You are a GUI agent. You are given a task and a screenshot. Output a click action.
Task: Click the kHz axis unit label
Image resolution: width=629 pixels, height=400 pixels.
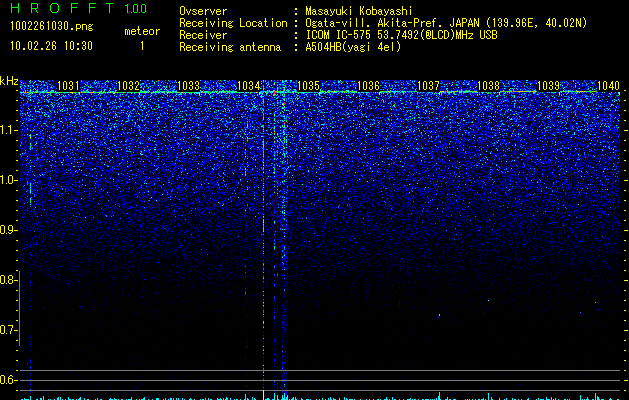pyautogui.click(x=9, y=81)
